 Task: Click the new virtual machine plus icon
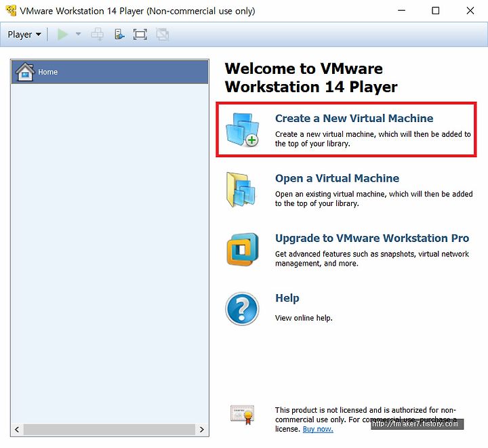click(243, 129)
